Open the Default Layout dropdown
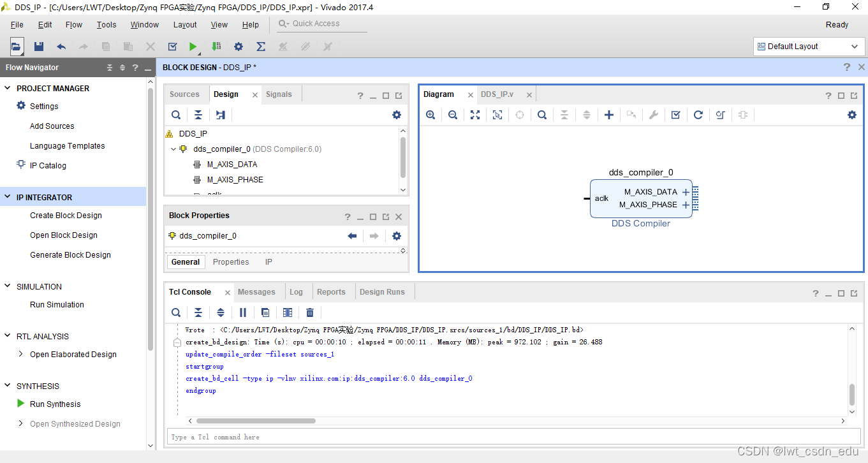Image resolution: width=868 pixels, height=463 pixels. (809, 47)
